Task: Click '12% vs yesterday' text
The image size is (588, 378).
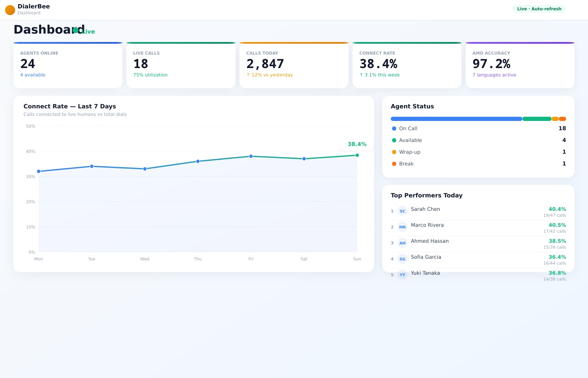Action: click(270, 75)
